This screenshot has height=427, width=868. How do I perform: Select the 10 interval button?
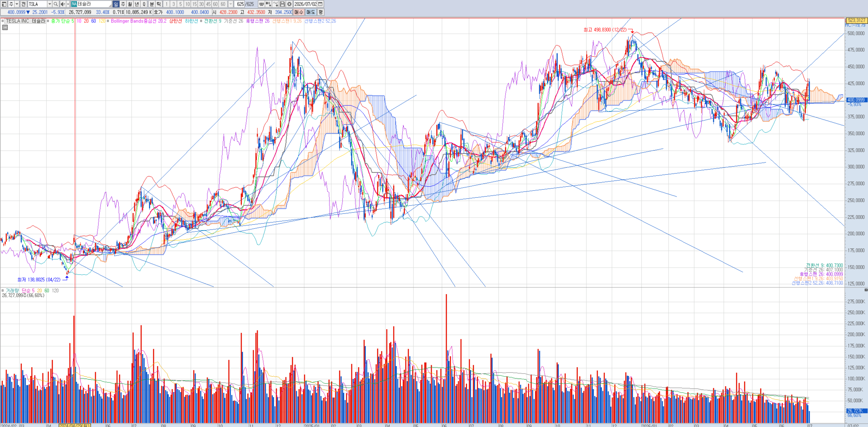click(188, 4)
